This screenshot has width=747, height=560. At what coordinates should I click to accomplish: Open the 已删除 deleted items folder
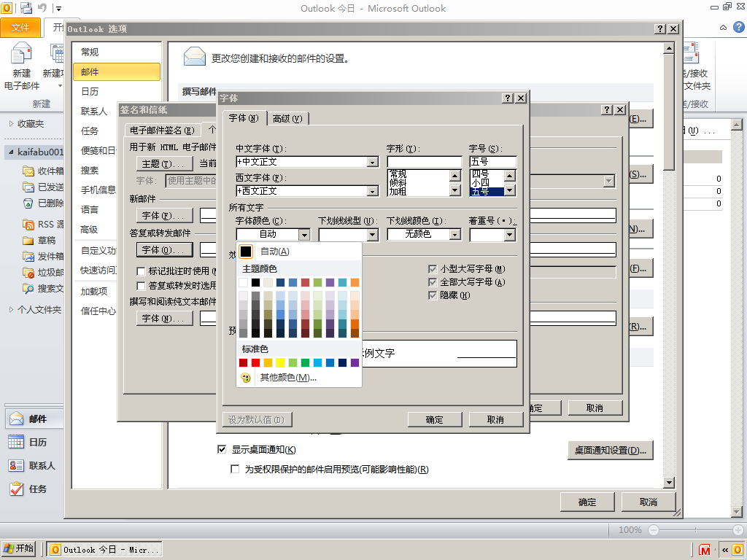43,203
